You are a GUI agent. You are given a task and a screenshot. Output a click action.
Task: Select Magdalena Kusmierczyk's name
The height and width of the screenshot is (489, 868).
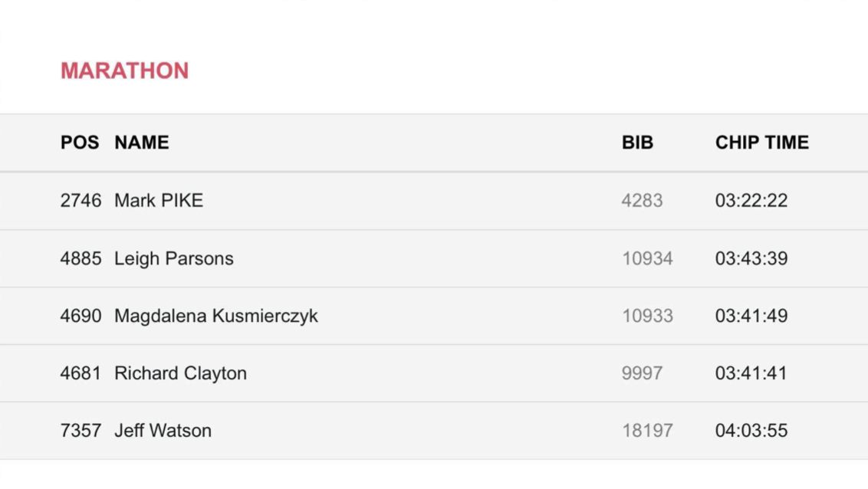click(216, 316)
